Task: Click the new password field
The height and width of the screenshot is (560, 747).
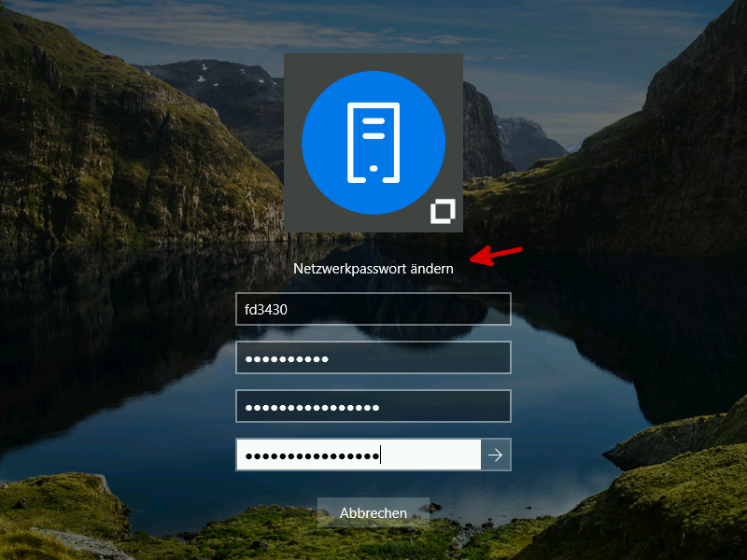Action: click(373, 406)
